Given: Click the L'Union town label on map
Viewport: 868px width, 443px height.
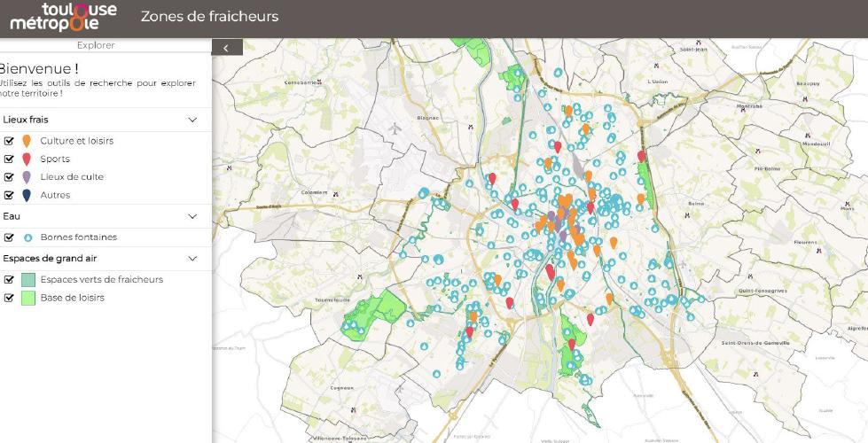Looking at the screenshot, I should (x=657, y=82).
